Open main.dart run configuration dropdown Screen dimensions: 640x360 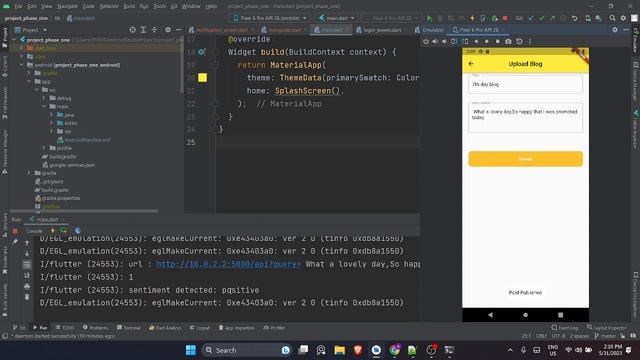tap(337, 18)
